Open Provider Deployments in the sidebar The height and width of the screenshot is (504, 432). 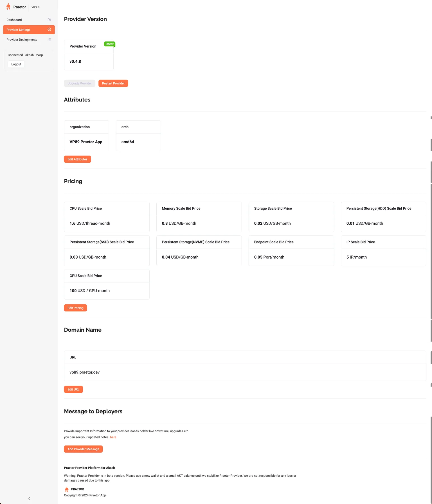(22, 40)
